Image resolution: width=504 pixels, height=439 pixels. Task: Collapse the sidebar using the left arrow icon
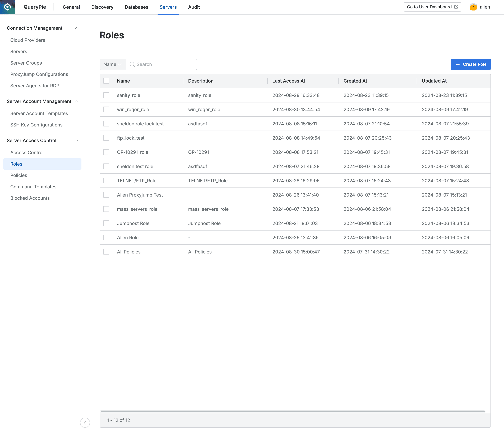click(85, 423)
